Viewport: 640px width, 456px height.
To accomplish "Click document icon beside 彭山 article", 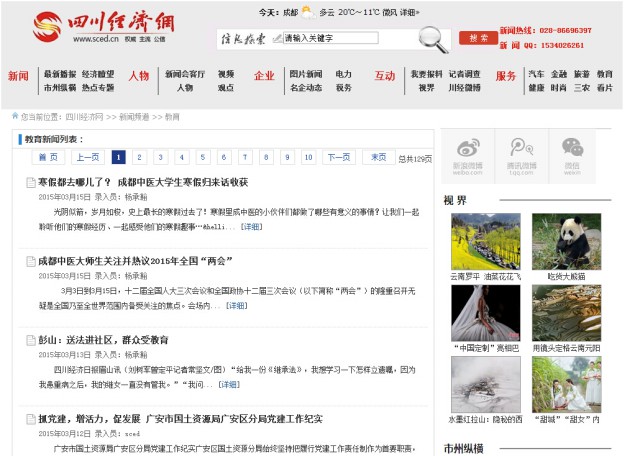I will pyautogui.click(x=31, y=340).
